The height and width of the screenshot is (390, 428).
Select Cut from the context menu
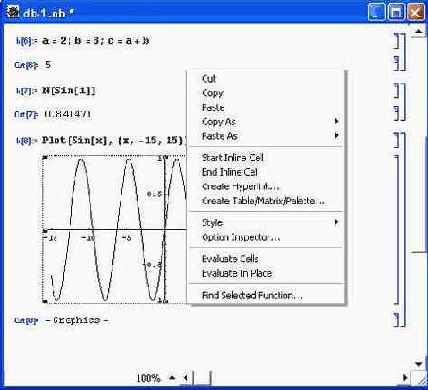[x=209, y=79]
